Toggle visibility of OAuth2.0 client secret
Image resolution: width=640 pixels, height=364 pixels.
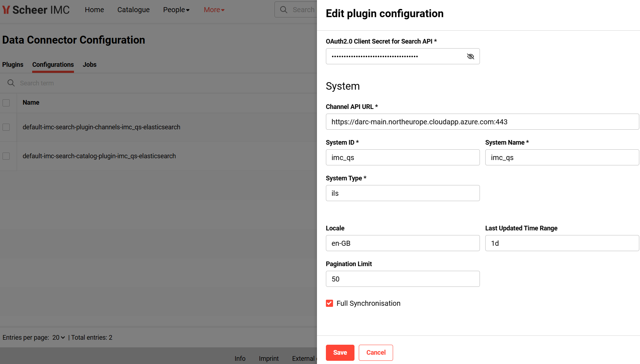click(x=470, y=56)
